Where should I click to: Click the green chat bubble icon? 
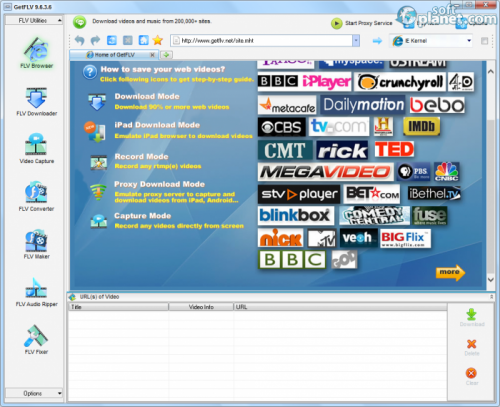tap(79, 22)
